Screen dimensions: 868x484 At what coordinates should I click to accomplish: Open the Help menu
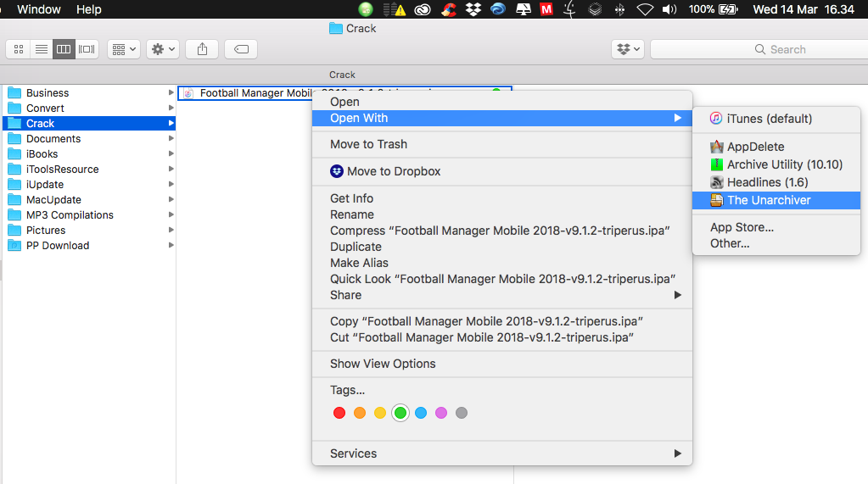[88, 9]
